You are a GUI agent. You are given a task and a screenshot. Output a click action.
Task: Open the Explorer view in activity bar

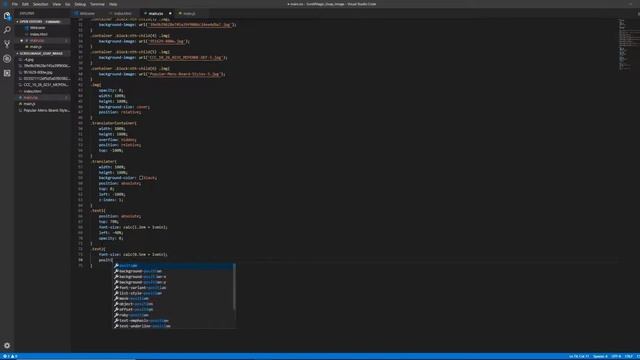(7, 16)
